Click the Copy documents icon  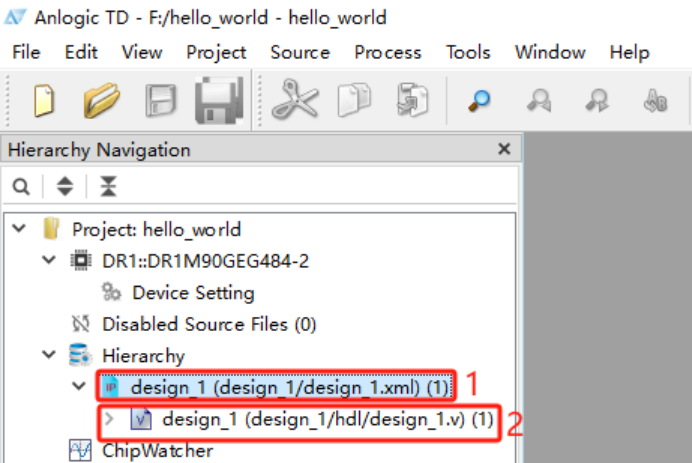(x=354, y=100)
